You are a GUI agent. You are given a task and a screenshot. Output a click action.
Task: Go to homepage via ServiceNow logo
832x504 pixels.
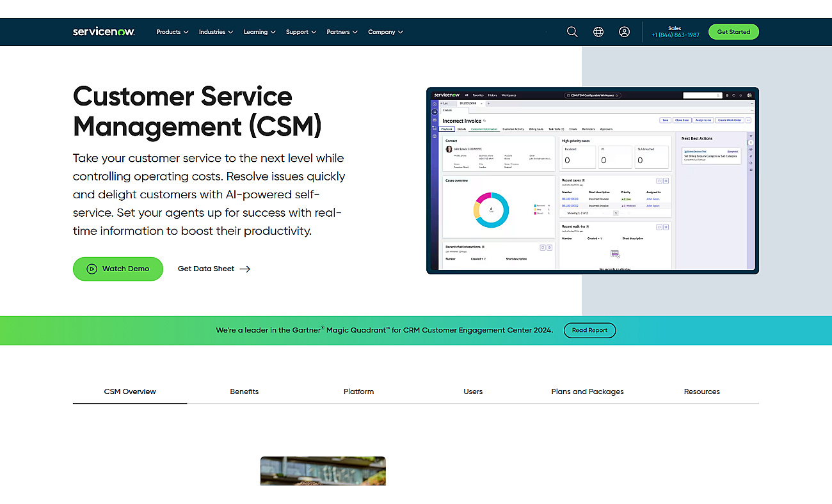[x=104, y=32]
